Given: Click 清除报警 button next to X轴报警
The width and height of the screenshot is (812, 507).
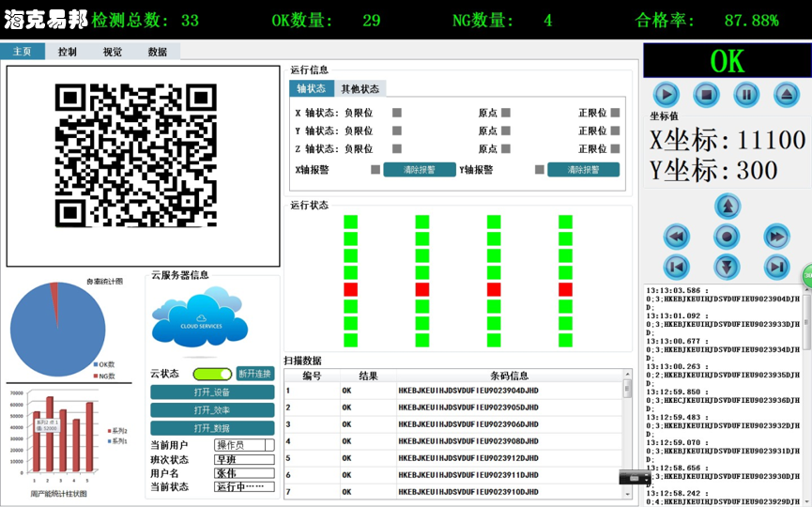Looking at the screenshot, I should coord(420,170).
